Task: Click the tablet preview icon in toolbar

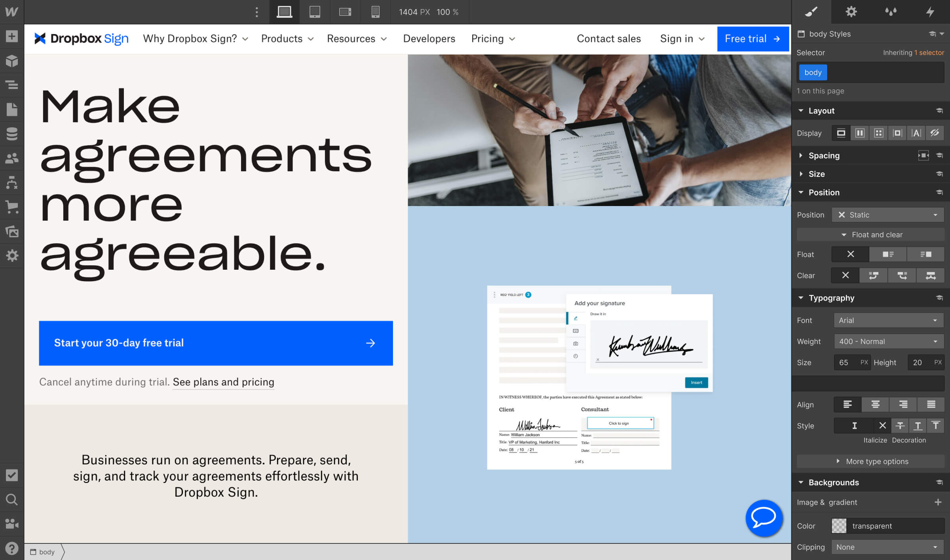Action: pos(315,11)
